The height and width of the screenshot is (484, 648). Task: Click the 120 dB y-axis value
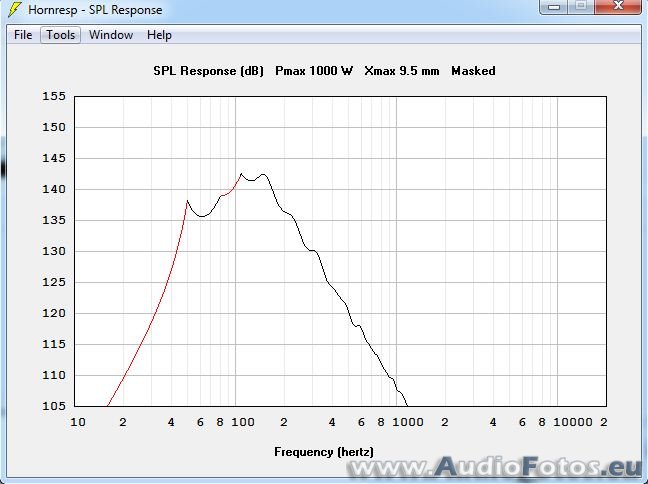tap(54, 313)
